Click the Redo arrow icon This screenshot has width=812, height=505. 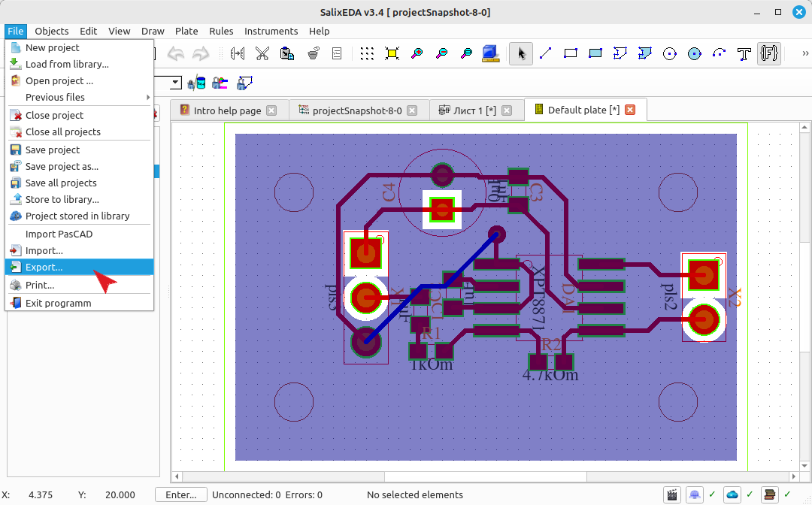201,53
